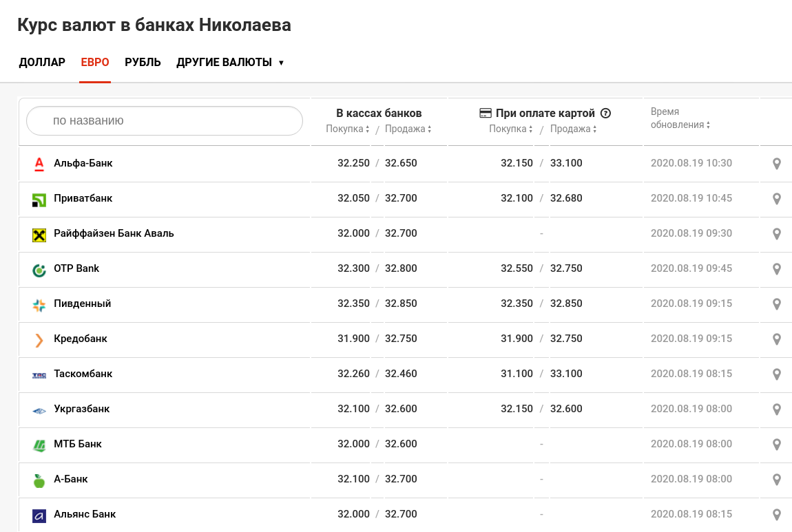Image resolution: width=792 pixels, height=532 pixels.
Task: Open the Альфа-Банк bank link
Action: 83,163
